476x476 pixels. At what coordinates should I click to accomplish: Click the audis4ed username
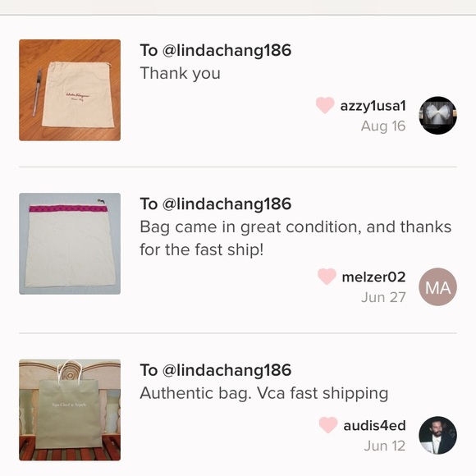374,426
